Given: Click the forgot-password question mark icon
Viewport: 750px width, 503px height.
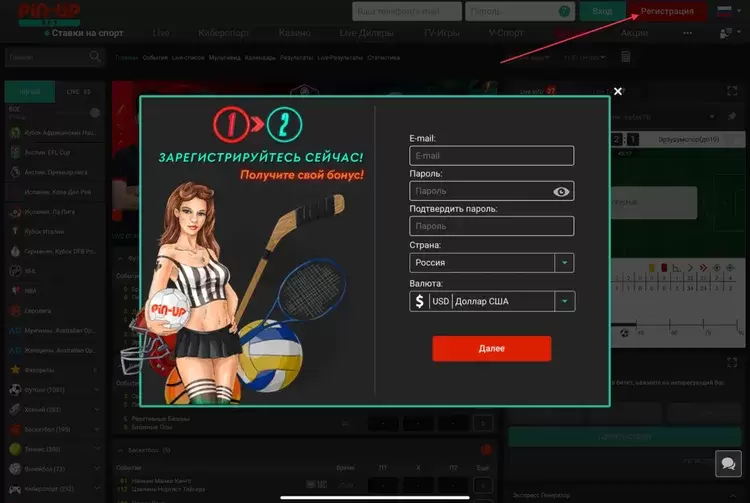Looking at the screenshot, I should [564, 11].
